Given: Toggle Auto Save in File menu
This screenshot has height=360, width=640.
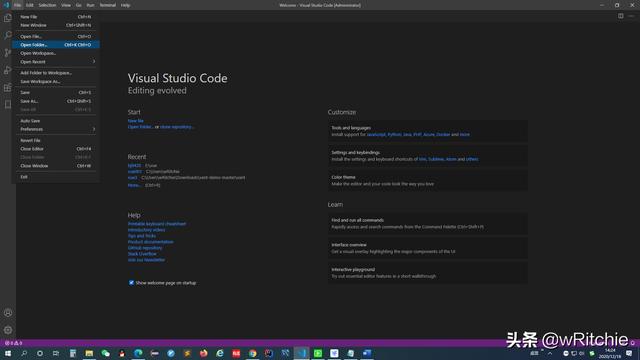Looking at the screenshot, I should point(56,121).
